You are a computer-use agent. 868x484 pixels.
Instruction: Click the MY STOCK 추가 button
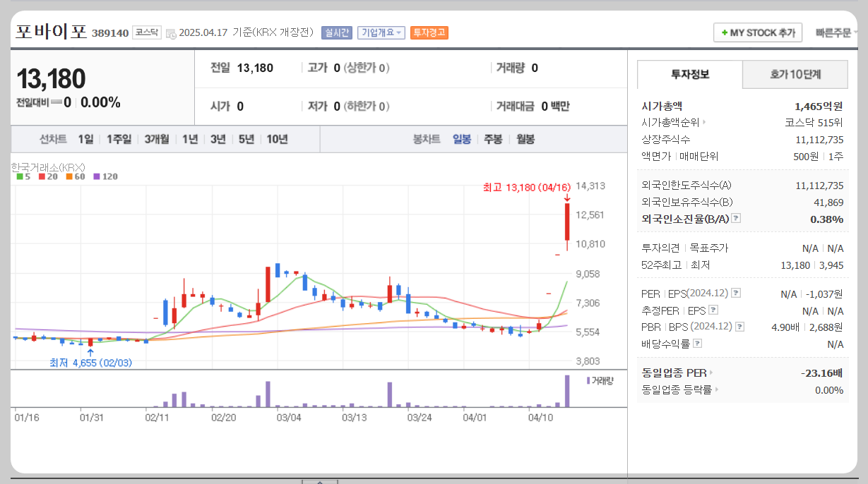click(x=757, y=32)
